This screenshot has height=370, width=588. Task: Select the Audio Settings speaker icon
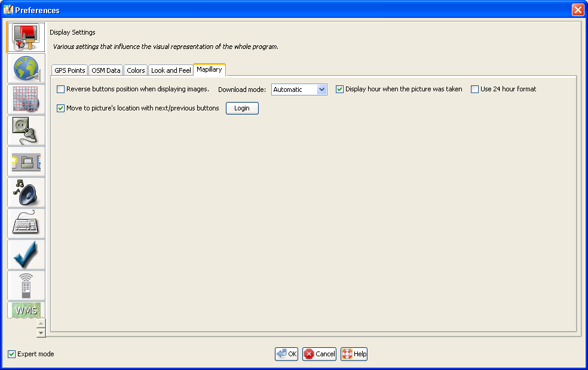(x=26, y=193)
